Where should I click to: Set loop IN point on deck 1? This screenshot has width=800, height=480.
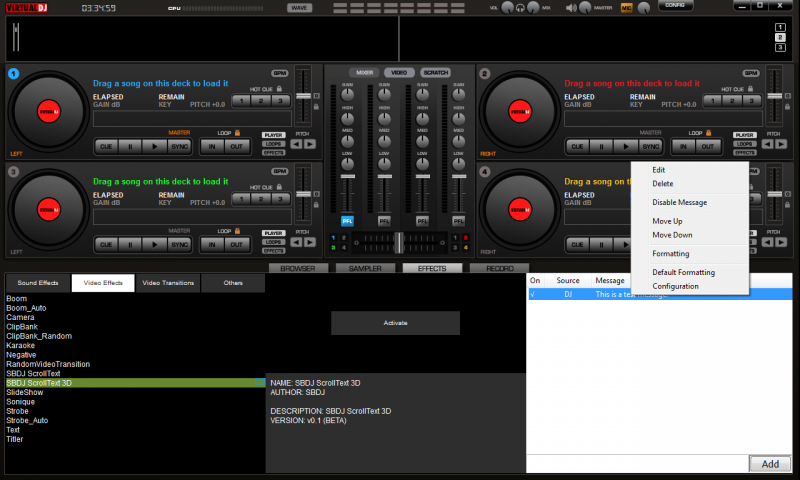pos(212,147)
